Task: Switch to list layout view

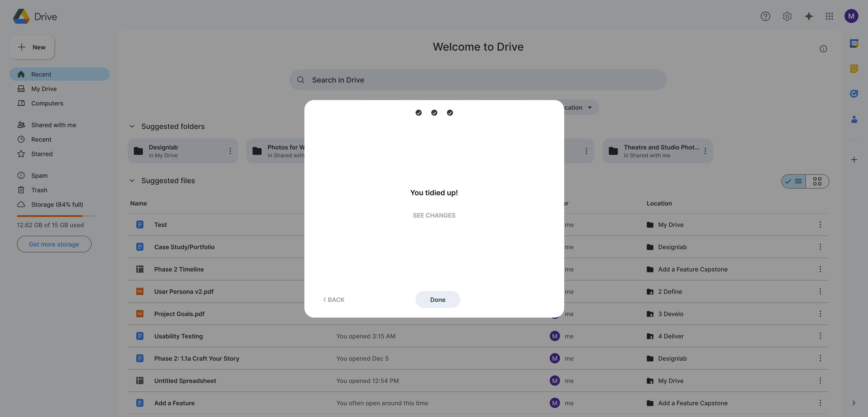Action: (x=794, y=182)
